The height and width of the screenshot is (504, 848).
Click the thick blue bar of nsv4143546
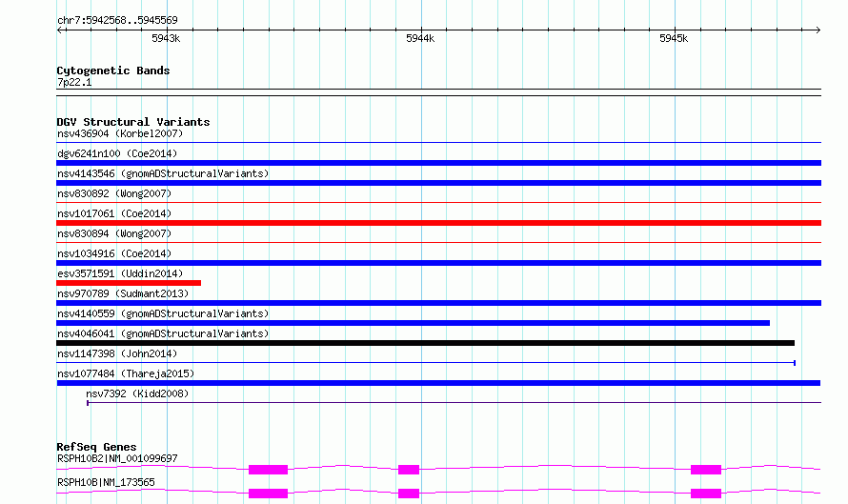438,183
